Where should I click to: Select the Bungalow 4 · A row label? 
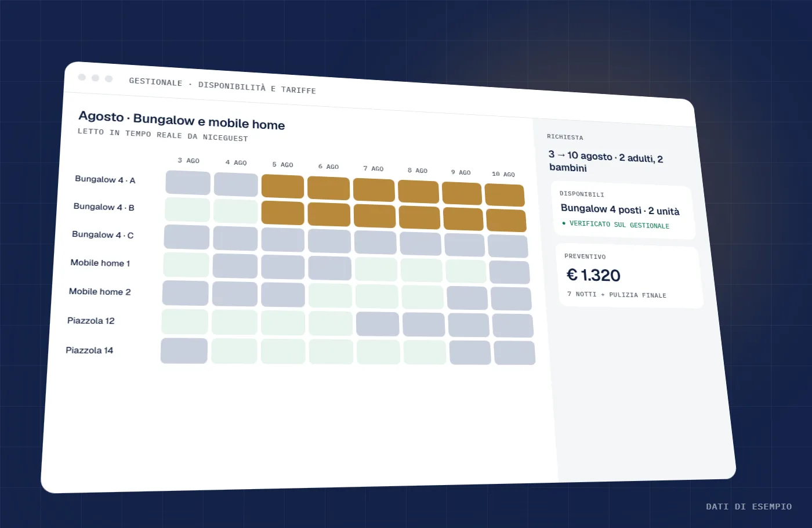[x=105, y=179]
